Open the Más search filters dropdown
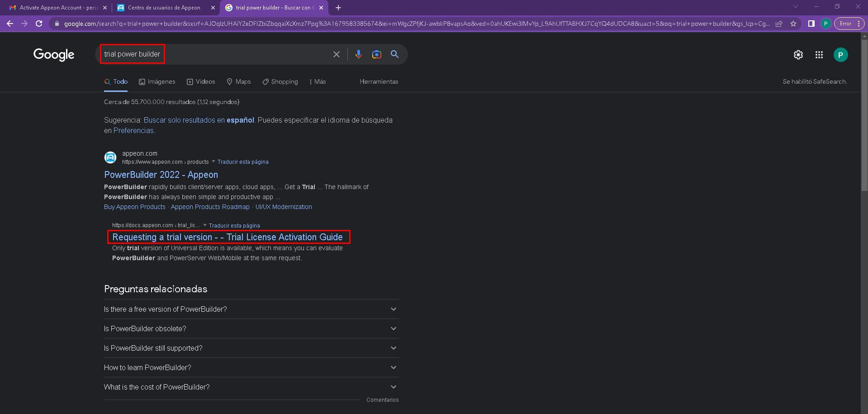The image size is (868, 414). pyautogui.click(x=318, y=82)
